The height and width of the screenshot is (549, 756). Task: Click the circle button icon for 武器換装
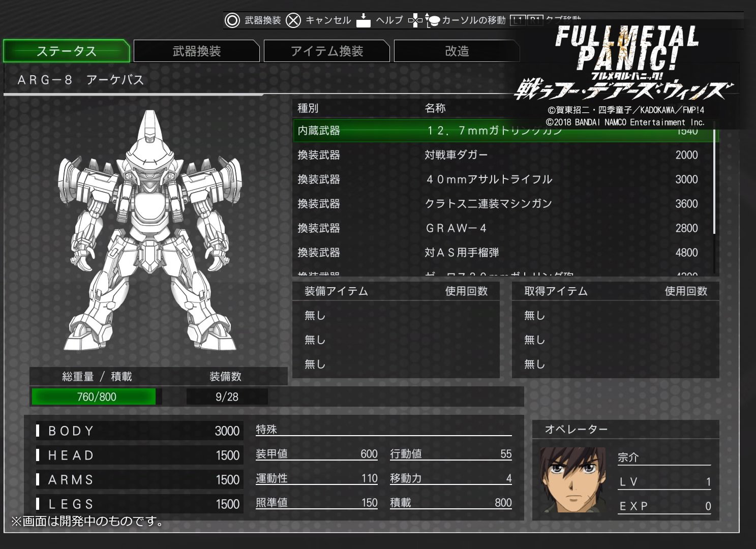coord(232,20)
